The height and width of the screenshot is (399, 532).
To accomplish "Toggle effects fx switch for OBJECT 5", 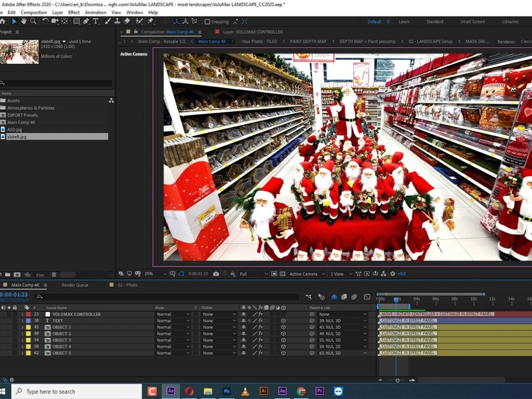I will tap(261, 353).
